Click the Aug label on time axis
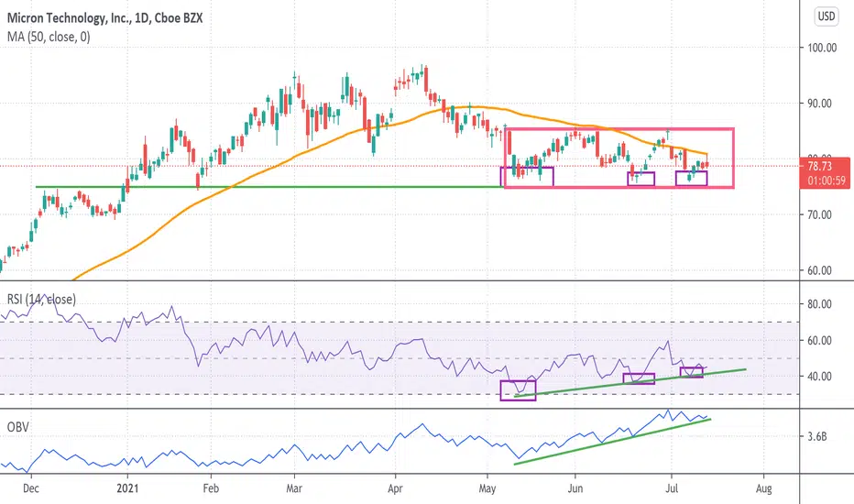The height and width of the screenshot is (504, 854). pyautogui.click(x=763, y=488)
